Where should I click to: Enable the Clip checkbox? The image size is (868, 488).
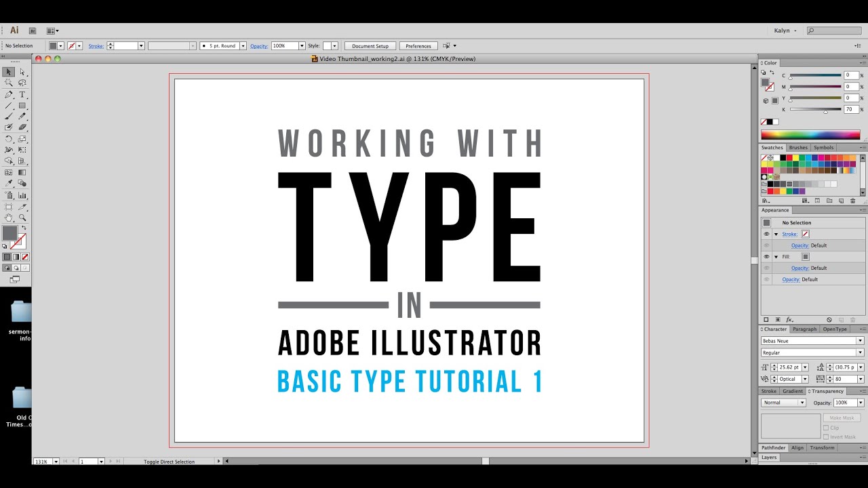[826, 428]
